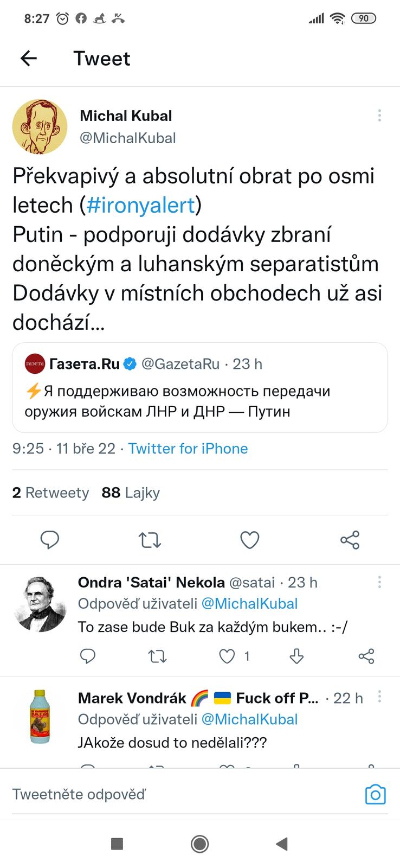
Task: Open Michal Kubal's profile picture
Action: tap(40, 126)
